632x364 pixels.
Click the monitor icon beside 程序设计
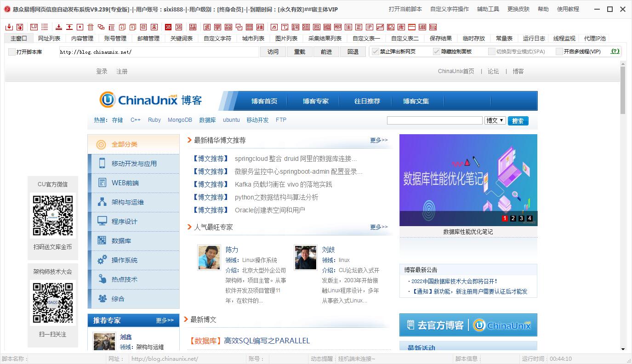[x=102, y=221]
